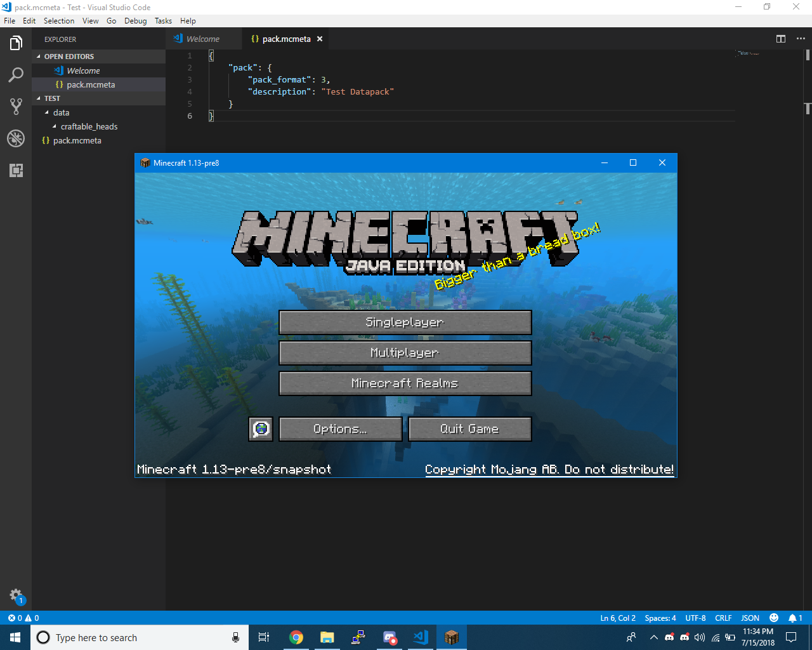
Task: Open Chrome from the taskbar
Action: (296, 637)
